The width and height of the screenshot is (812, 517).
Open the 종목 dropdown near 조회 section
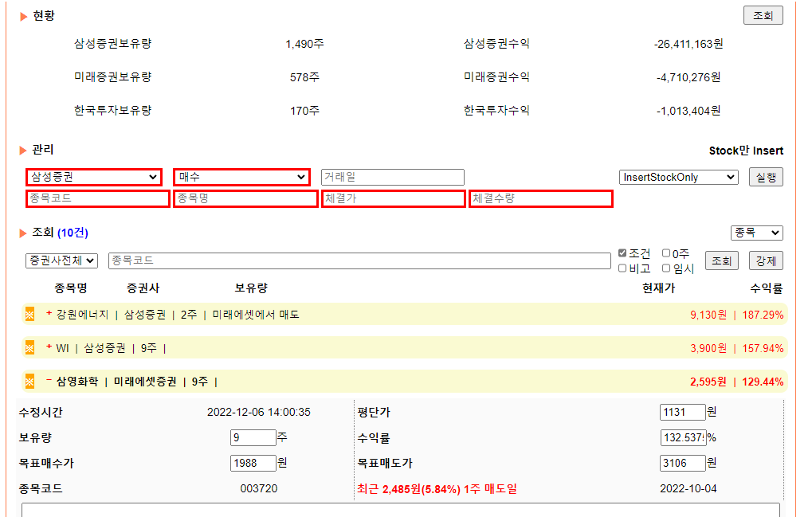(755, 233)
